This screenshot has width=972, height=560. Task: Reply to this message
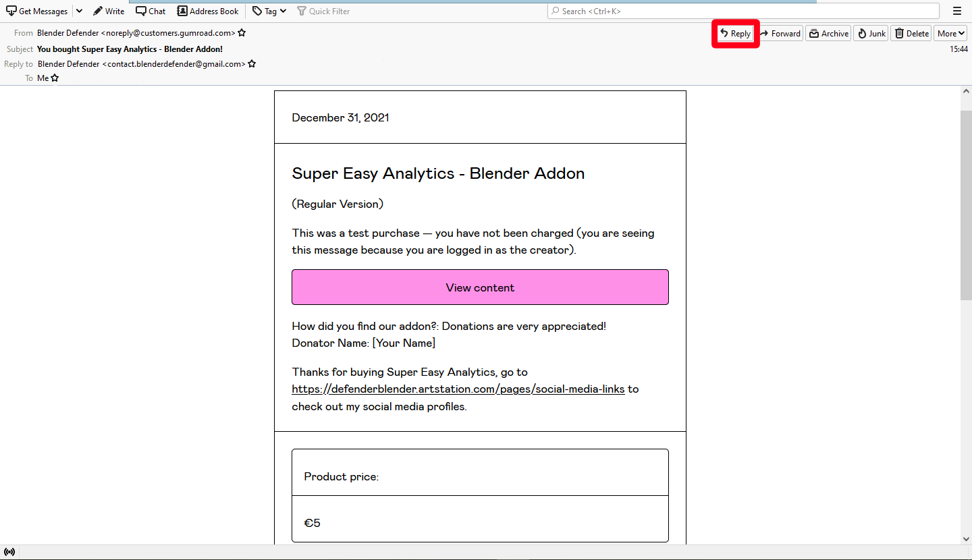pyautogui.click(x=736, y=34)
